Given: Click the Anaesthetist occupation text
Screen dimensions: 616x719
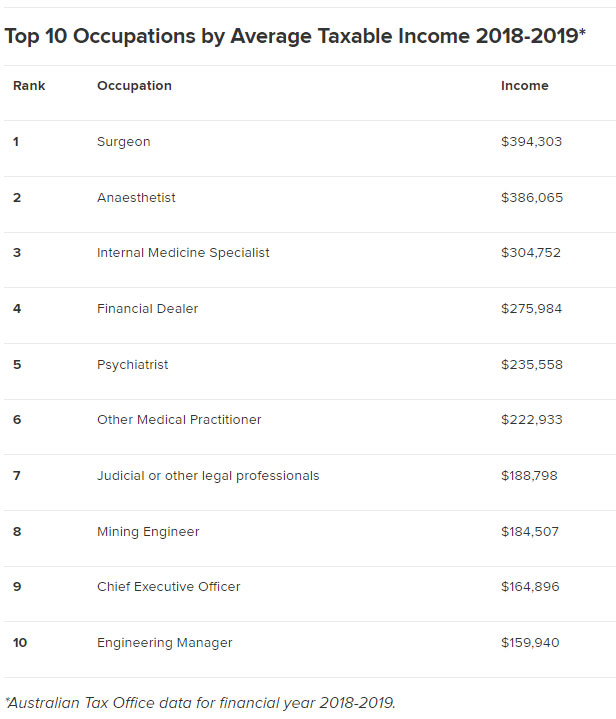Looking at the screenshot, I should (136, 198).
